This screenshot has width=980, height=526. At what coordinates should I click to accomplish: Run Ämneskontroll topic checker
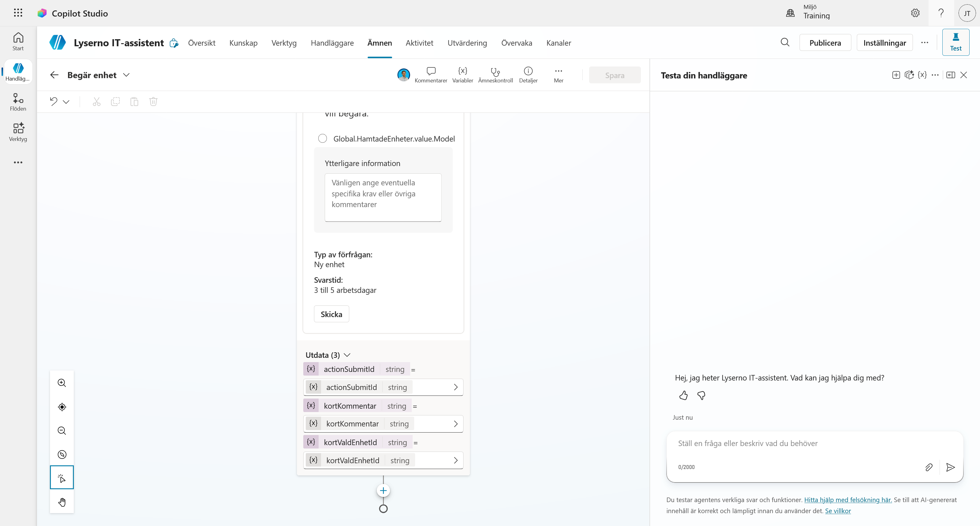pyautogui.click(x=495, y=75)
